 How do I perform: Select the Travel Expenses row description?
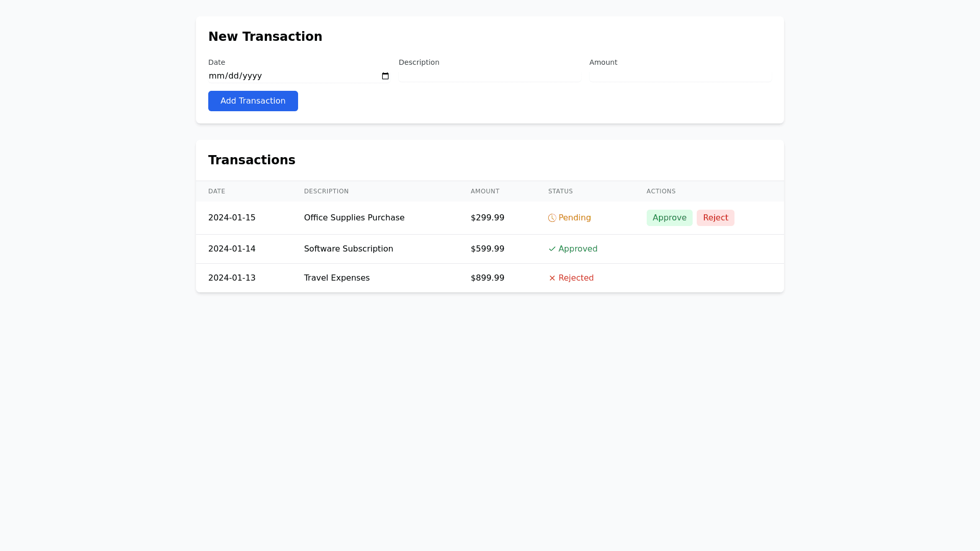pos(337,278)
